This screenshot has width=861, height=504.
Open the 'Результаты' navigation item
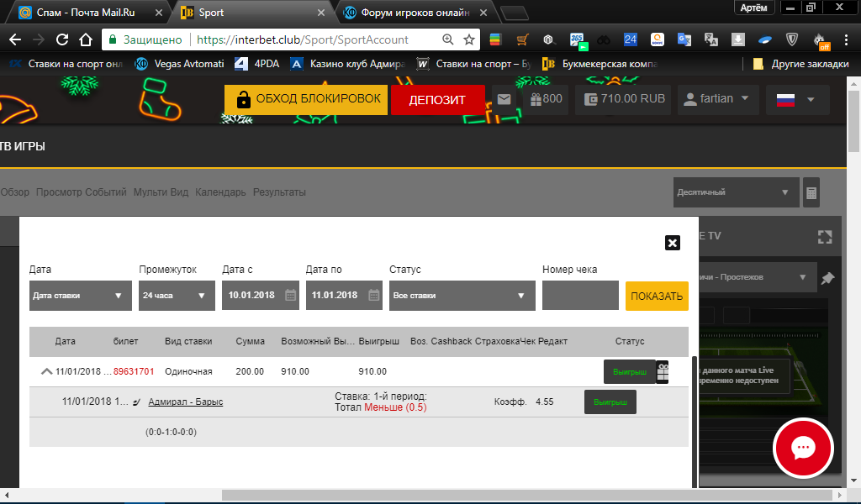(x=279, y=192)
